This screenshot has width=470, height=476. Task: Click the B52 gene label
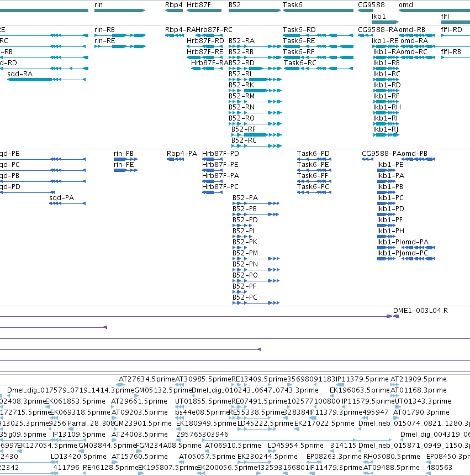235,5
